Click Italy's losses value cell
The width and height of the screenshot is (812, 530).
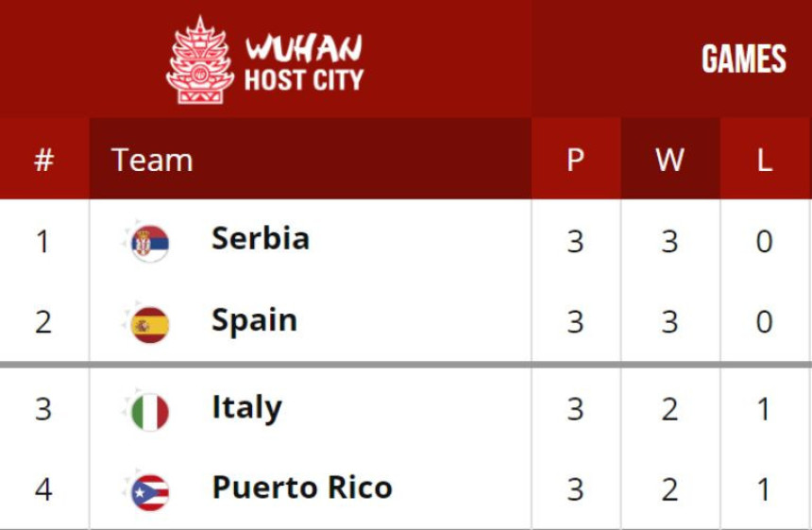pyautogui.click(x=765, y=409)
